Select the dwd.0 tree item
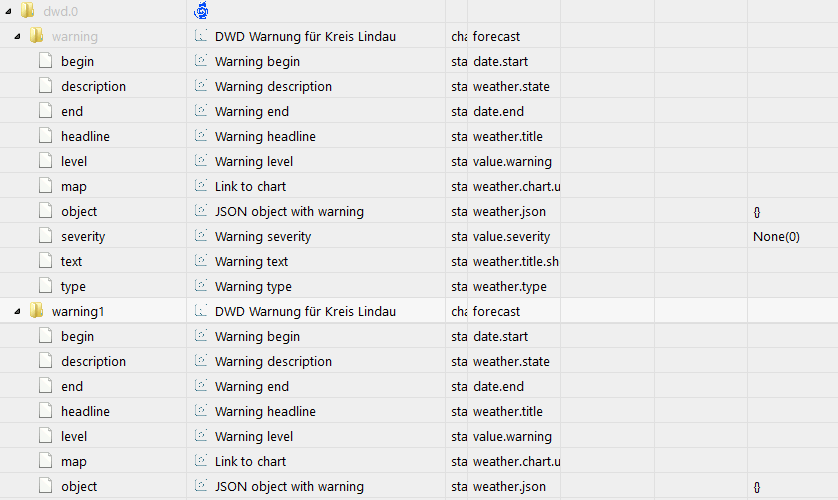The image size is (838, 500). pyautogui.click(x=60, y=11)
